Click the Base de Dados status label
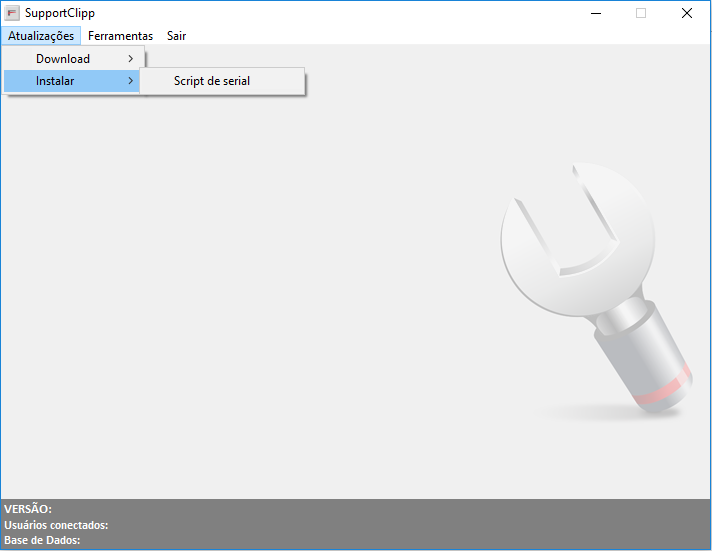Screen dimensions: 712x551 [42, 541]
